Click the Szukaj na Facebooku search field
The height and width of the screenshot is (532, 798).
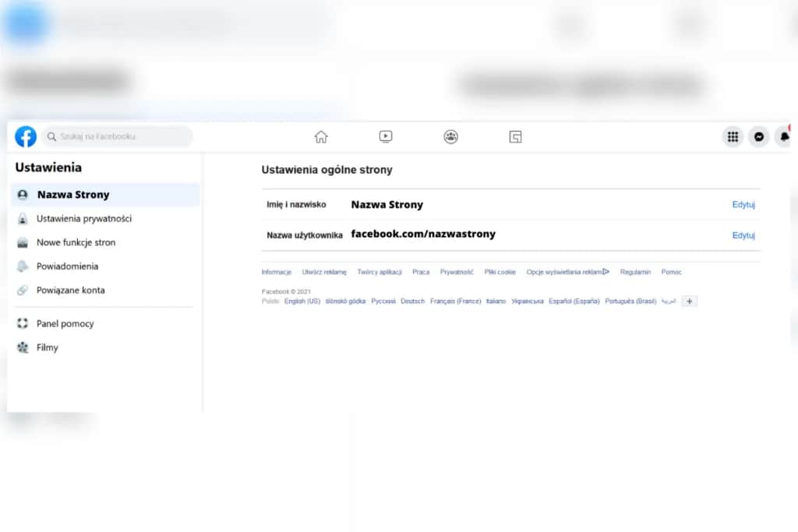pyautogui.click(x=117, y=136)
